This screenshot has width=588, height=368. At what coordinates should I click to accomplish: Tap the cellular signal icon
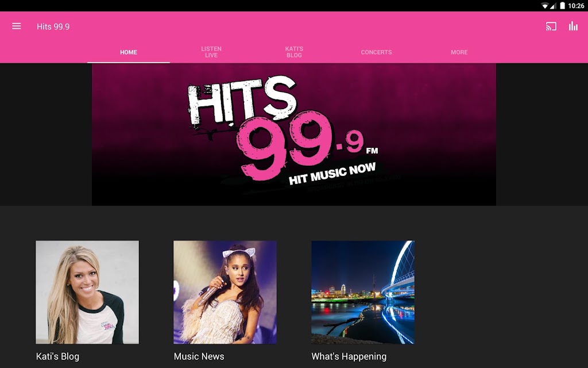[x=553, y=6]
